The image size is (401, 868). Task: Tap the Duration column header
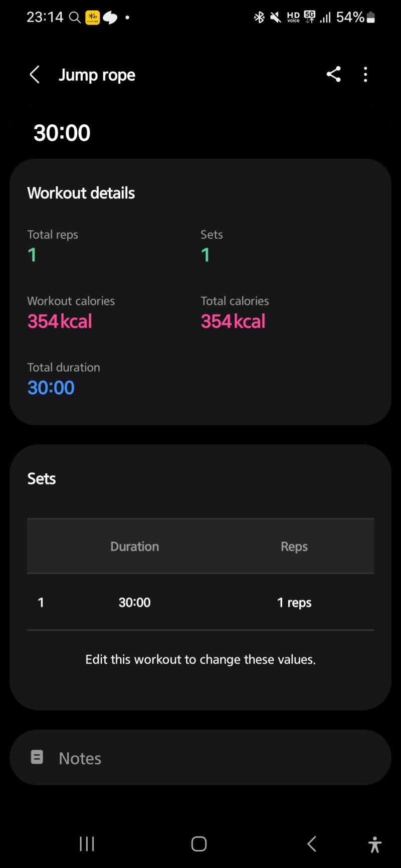pyautogui.click(x=134, y=546)
